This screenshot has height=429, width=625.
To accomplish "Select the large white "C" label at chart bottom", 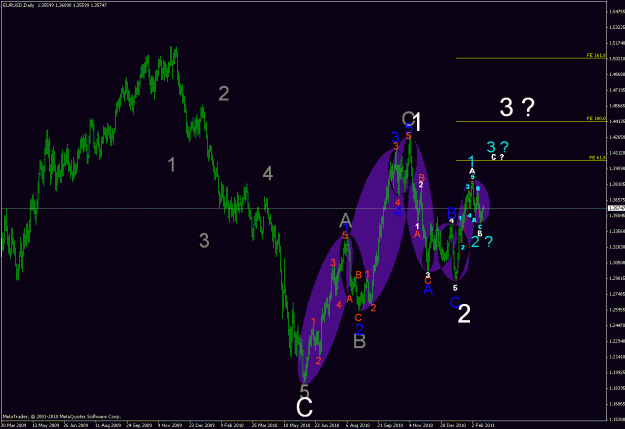I will tap(304, 407).
